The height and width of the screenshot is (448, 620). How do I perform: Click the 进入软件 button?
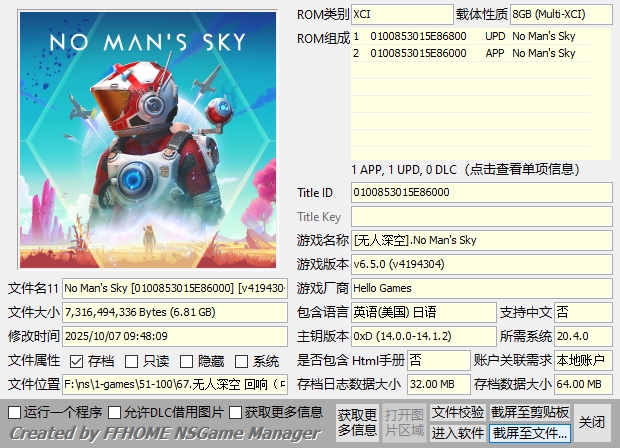(x=457, y=433)
